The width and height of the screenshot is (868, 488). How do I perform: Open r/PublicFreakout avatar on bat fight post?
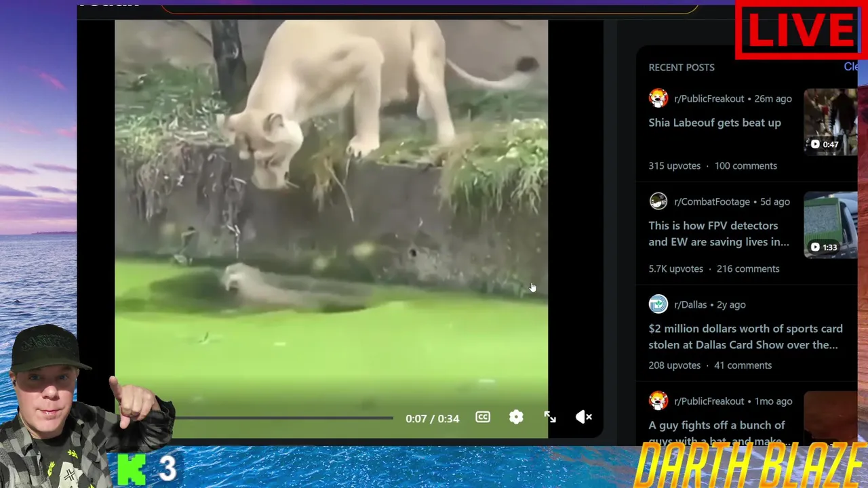(x=658, y=401)
